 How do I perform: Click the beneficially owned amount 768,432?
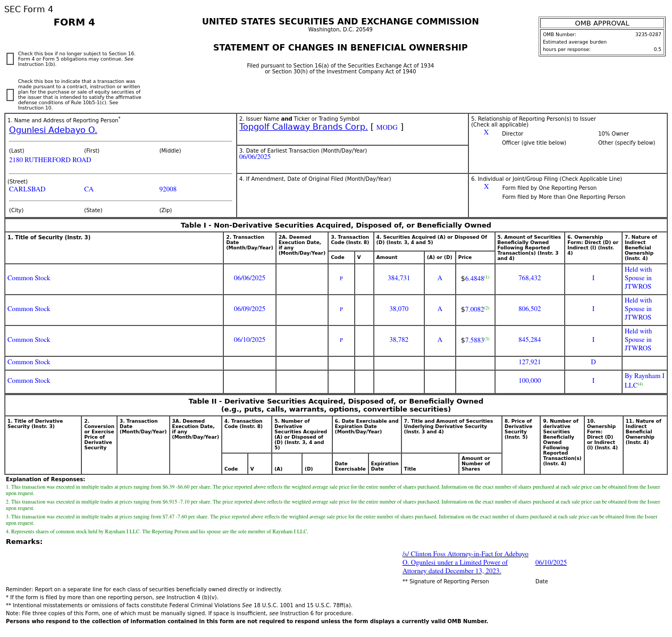click(530, 278)
